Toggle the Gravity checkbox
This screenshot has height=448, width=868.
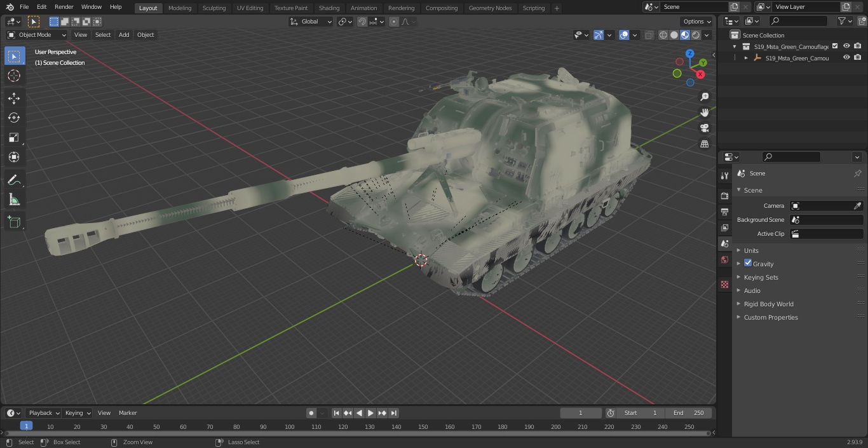tap(748, 263)
